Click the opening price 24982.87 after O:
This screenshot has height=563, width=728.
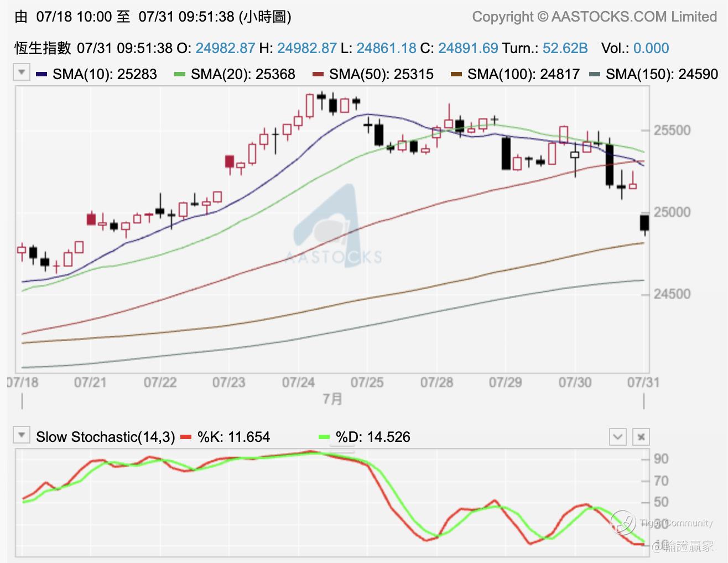[x=225, y=48]
